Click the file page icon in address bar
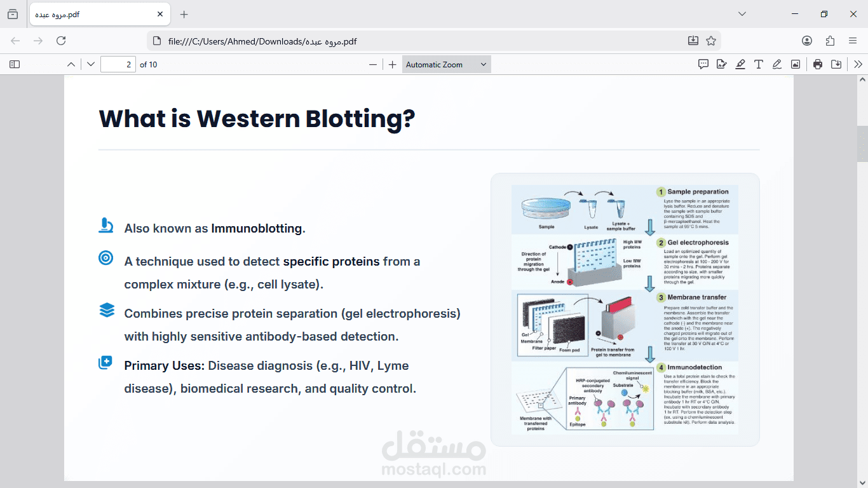Viewport: 868px width, 488px height. [157, 41]
